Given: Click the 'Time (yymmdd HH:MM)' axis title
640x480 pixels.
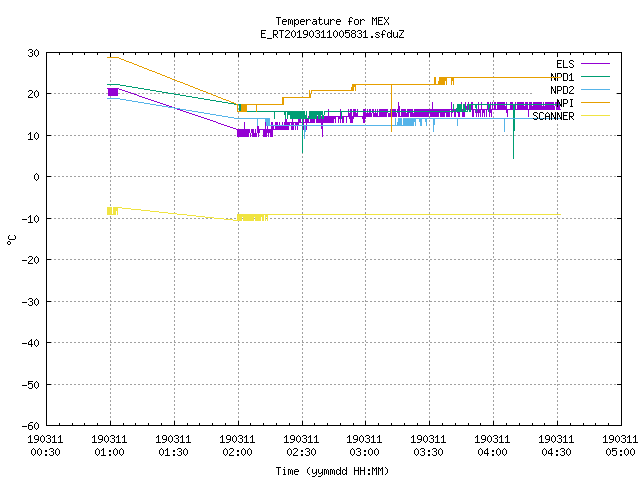Looking at the screenshot, I should (x=332, y=471).
